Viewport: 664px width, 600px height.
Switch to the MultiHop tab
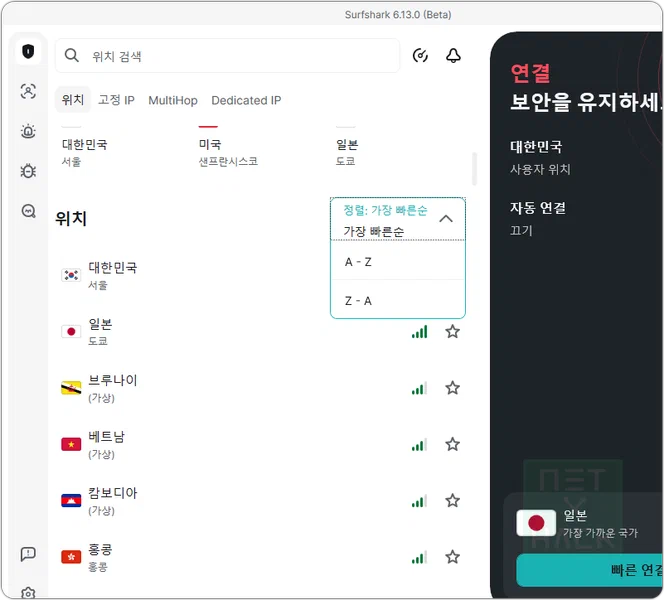(173, 100)
